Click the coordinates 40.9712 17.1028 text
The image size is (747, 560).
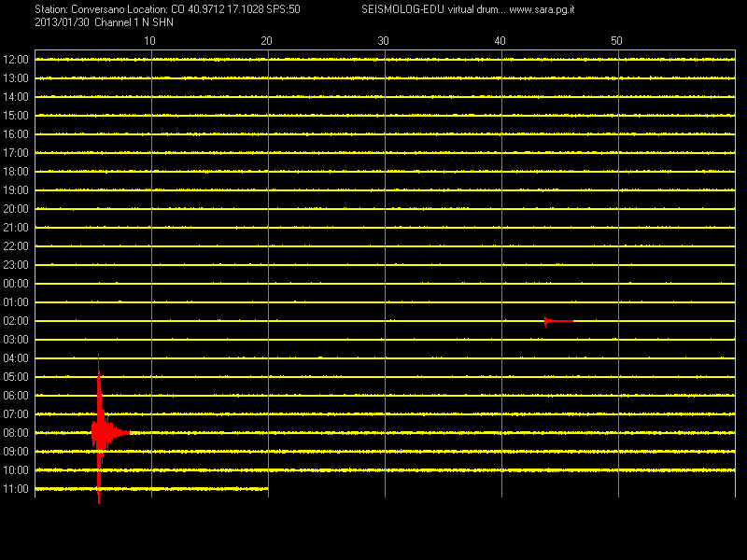coord(225,9)
